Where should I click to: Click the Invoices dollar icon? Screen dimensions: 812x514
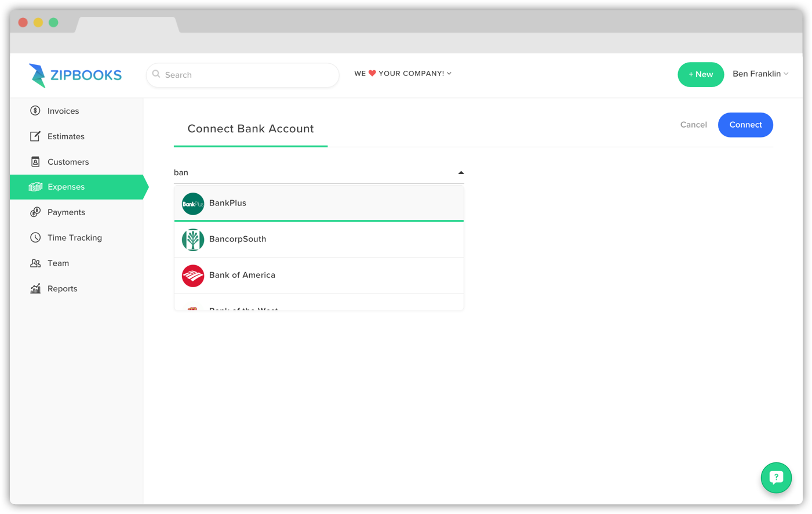pos(35,111)
